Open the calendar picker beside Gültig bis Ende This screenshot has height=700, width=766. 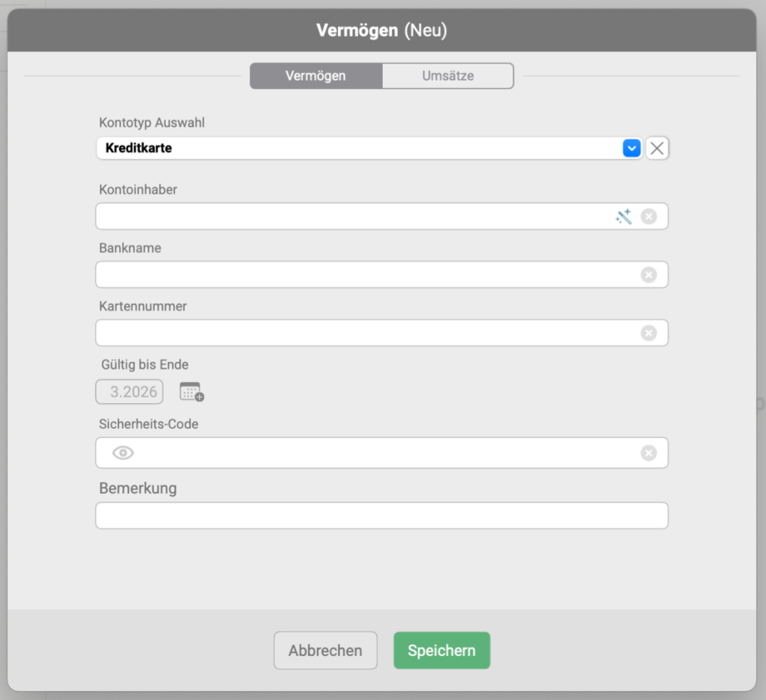[191, 391]
